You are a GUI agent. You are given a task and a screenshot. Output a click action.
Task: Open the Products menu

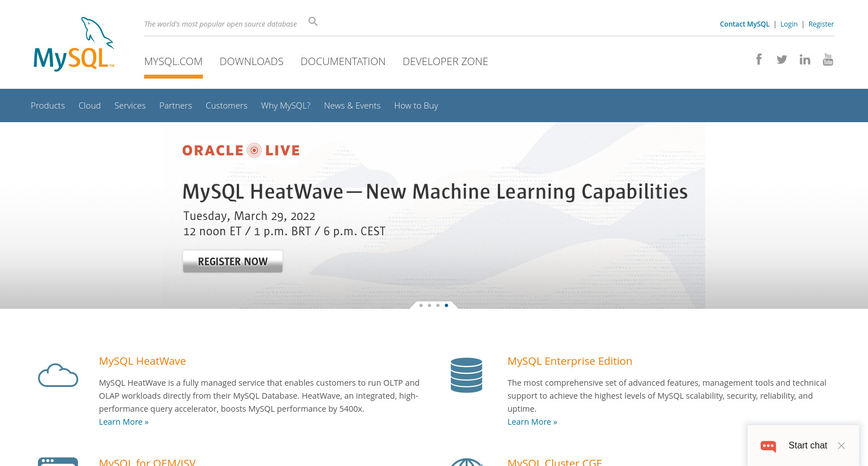[x=48, y=105]
